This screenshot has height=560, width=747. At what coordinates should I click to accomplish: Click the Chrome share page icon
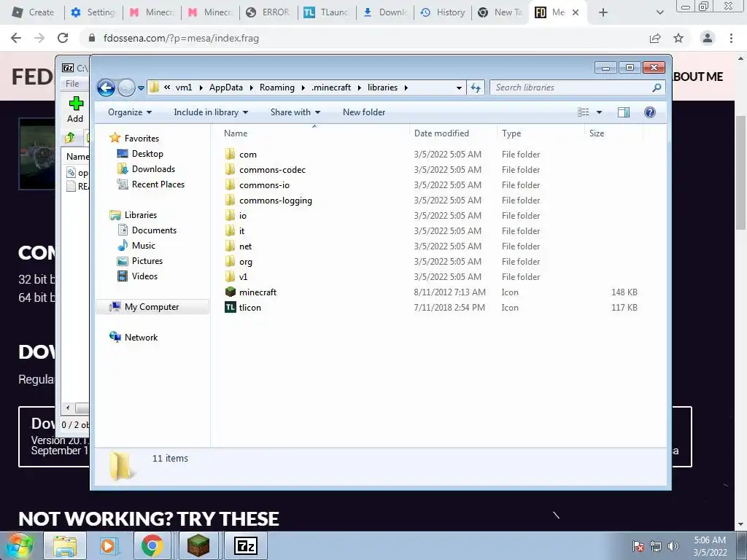tap(655, 38)
